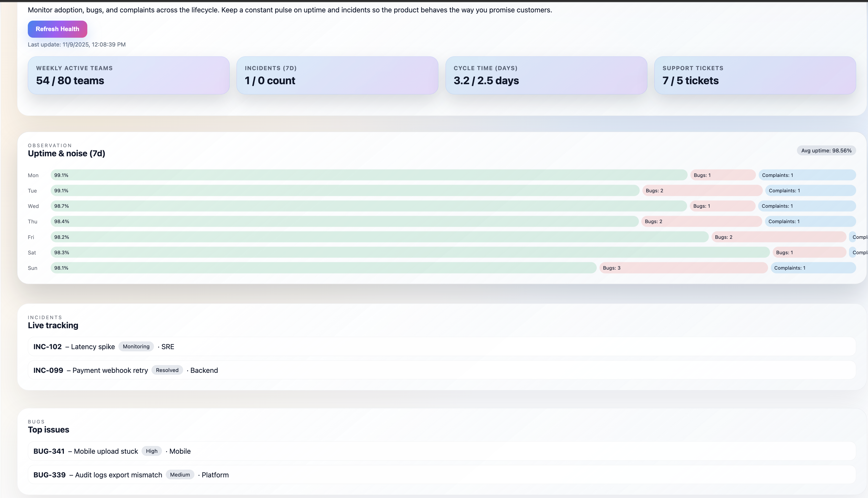Open the Weekly Active Teams card
Image resolution: width=868 pixels, height=498 pixels.
pyautogui.click(x=128, y=75)
